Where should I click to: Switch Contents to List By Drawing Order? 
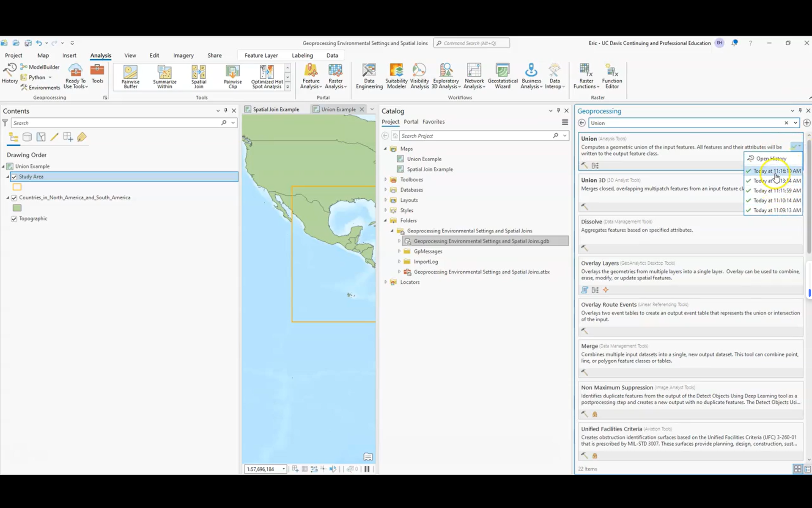point(14,137)
